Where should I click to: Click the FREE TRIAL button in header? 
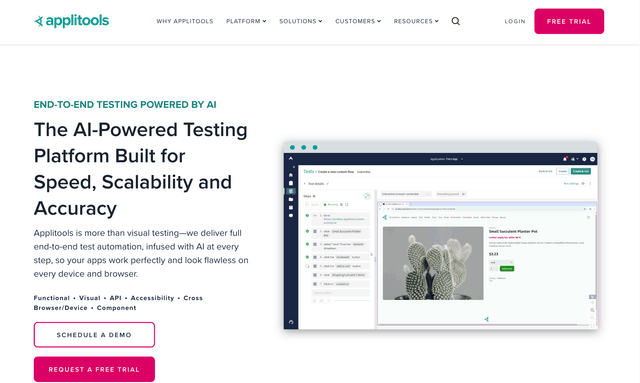pos(569,21)
